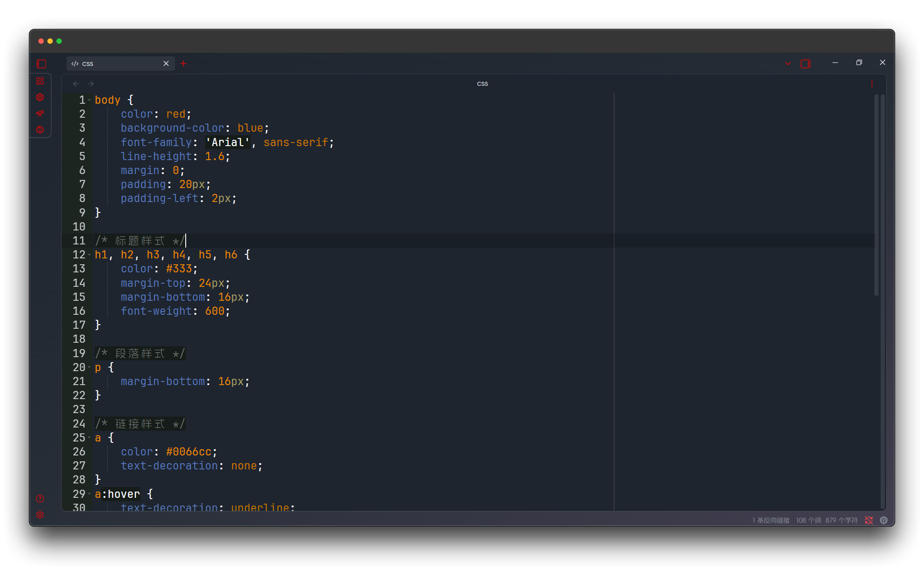Viewport: 924px width, 570px height.
Task: Click the backlinks count in status bar
Action: click(771, 520)
